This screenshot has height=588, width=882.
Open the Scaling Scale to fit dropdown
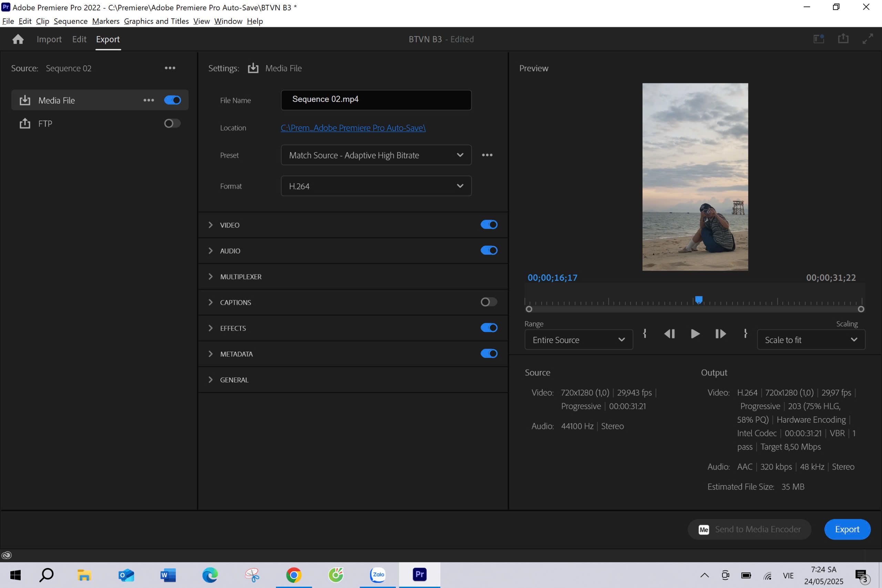811,340
